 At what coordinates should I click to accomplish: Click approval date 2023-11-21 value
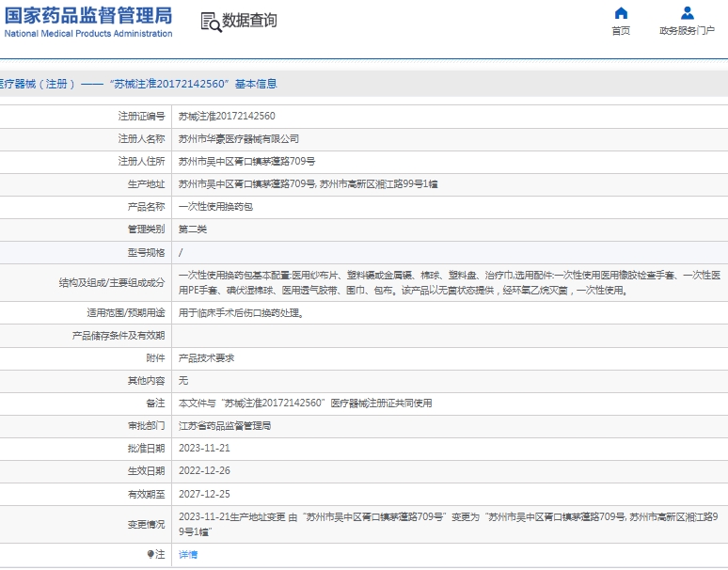[204, 448]
